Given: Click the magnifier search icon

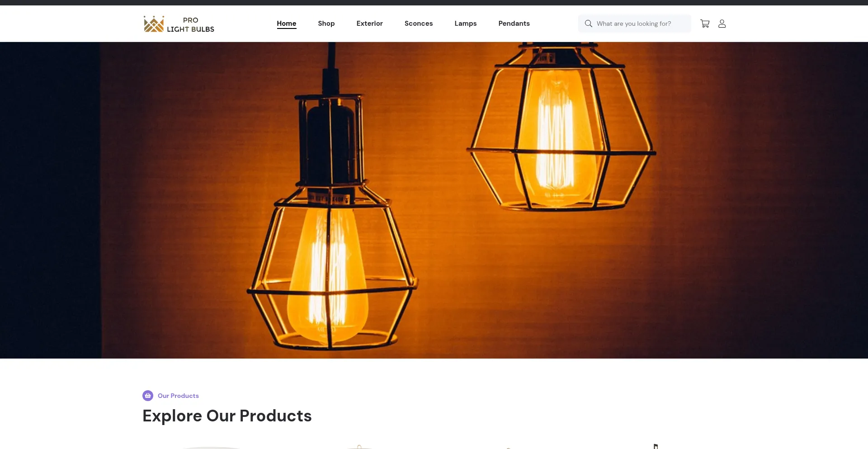Looking at the screenshot, I should pos(588,24).
